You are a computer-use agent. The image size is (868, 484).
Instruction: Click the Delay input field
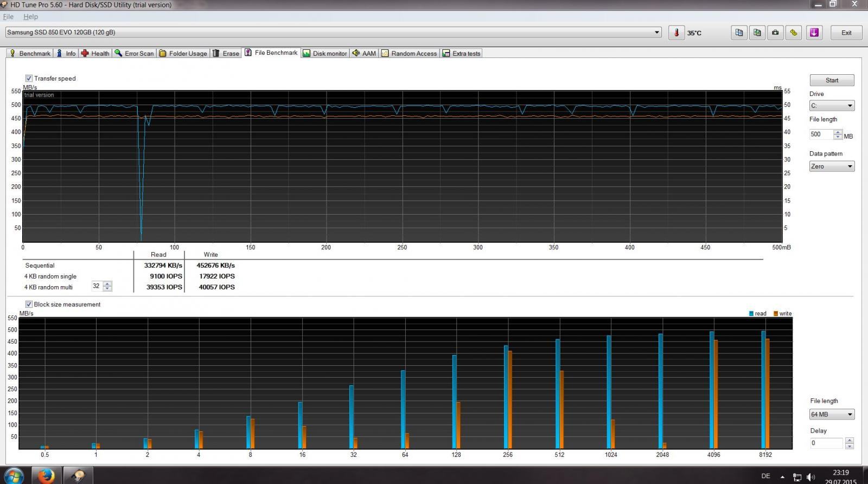click(827, 443)
